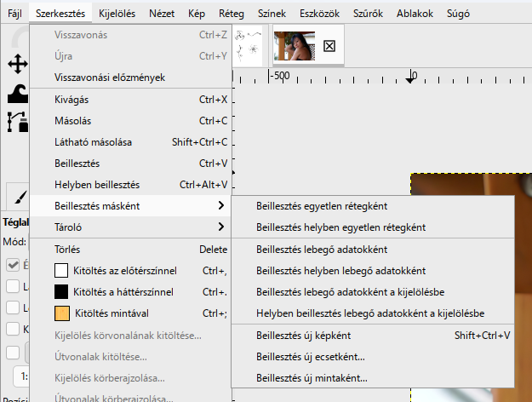532x402 pixels.
Task: Select the Move tool icon
Action: pos(18,64)
